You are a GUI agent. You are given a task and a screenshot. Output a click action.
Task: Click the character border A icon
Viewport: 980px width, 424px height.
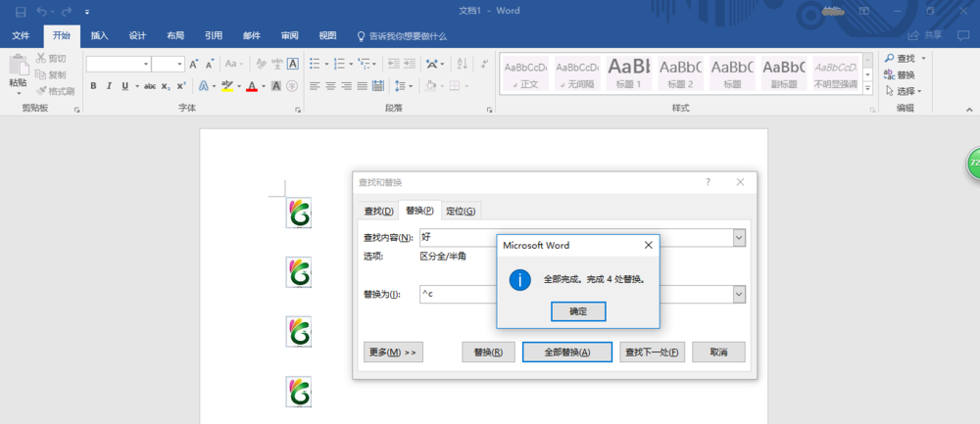click(x=292, y=64)
